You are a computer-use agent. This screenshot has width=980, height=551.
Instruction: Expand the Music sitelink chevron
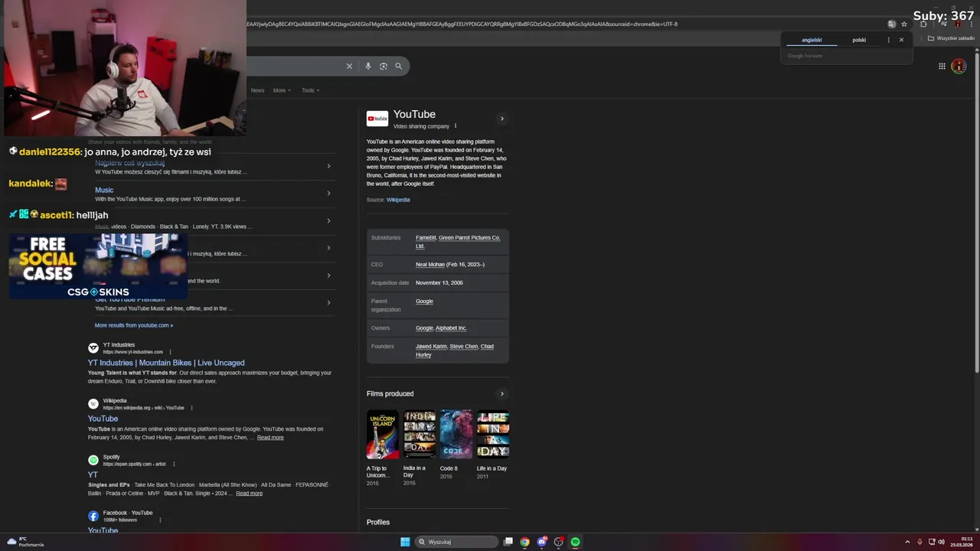[x=328, y=193]
